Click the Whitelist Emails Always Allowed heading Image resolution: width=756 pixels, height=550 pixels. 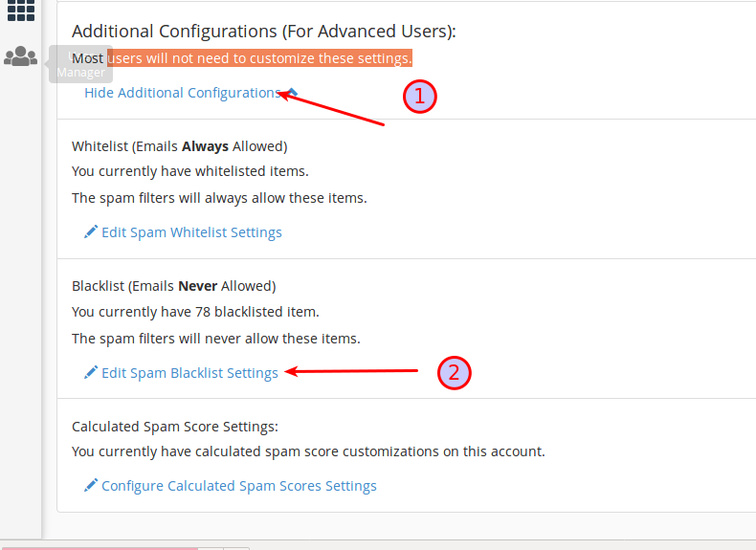[x=179, y=146]
